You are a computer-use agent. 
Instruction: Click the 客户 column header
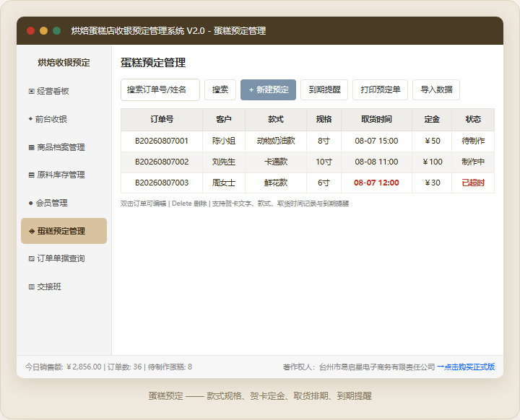[x=224, y=120]
